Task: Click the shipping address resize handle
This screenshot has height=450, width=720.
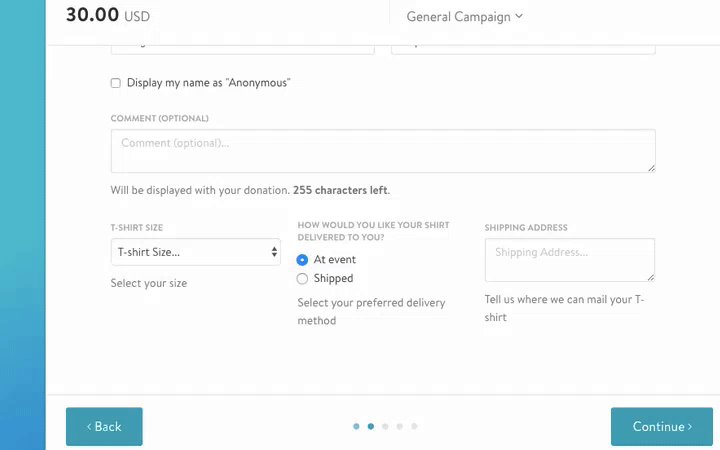Action: (650, 276)
